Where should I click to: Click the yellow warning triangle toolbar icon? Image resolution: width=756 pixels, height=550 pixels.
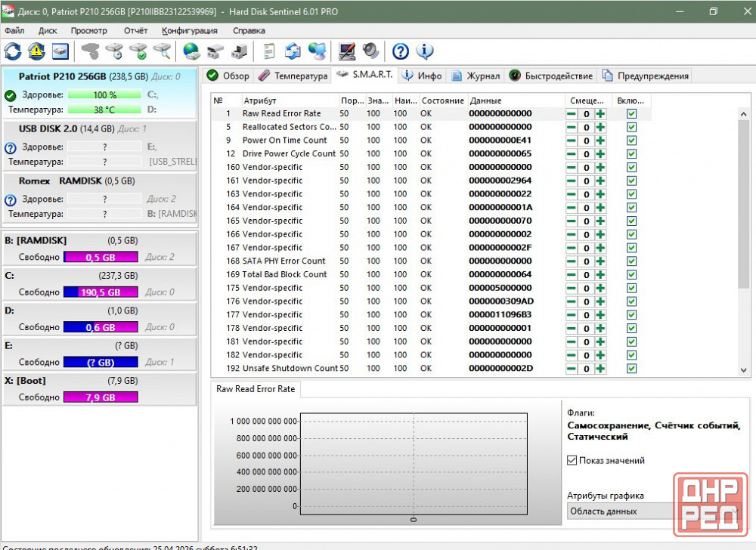36,51
